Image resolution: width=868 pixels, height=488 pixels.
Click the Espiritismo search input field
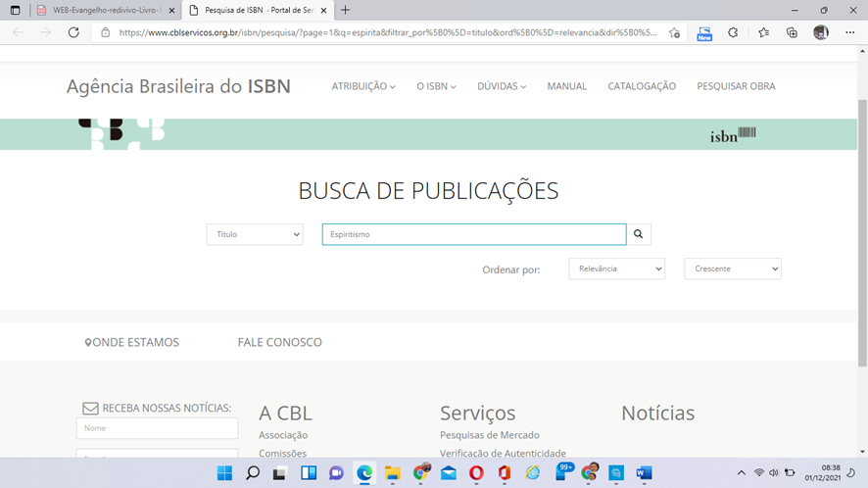[x=474, y=234]
